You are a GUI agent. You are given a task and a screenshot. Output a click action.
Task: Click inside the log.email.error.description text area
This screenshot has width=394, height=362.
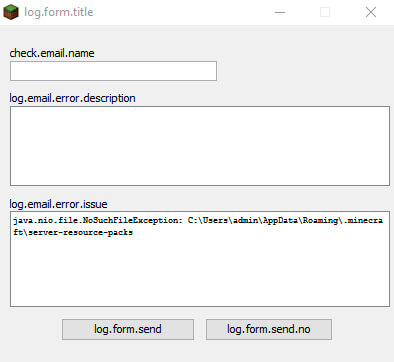point(200,146)
